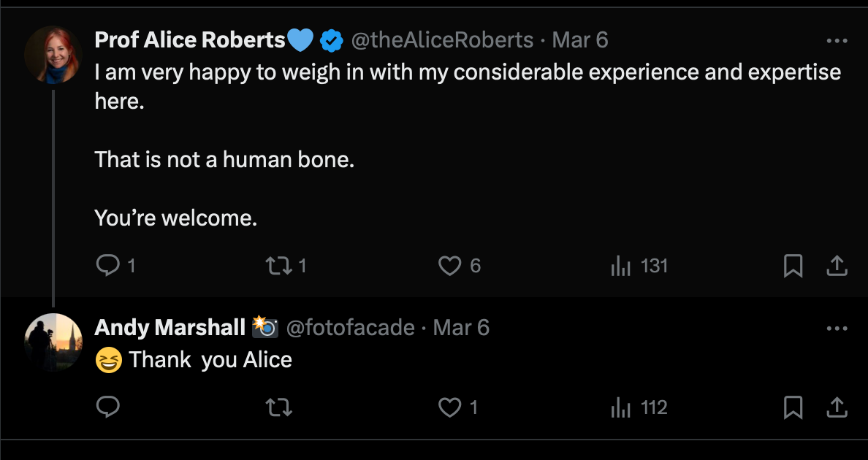Bookmark Alice Roberts' tweet
The height and width of the screenshot is (460, 868).
pyautogui.click(x=793, y=267)
